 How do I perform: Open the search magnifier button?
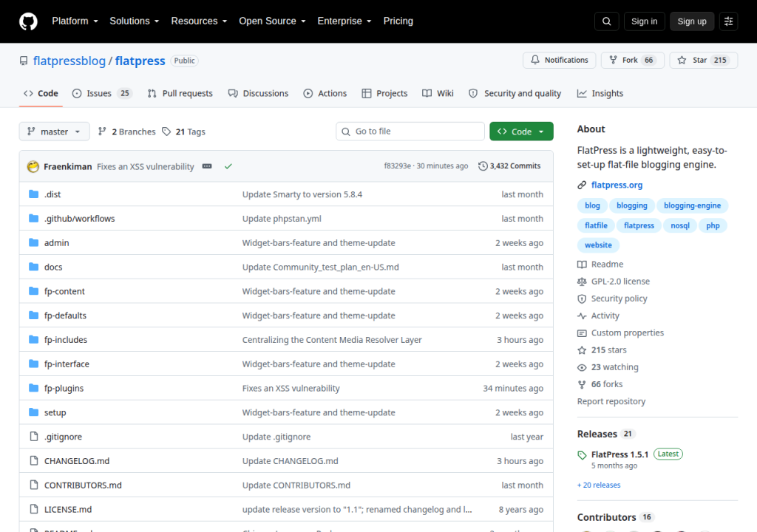[606, 21]
